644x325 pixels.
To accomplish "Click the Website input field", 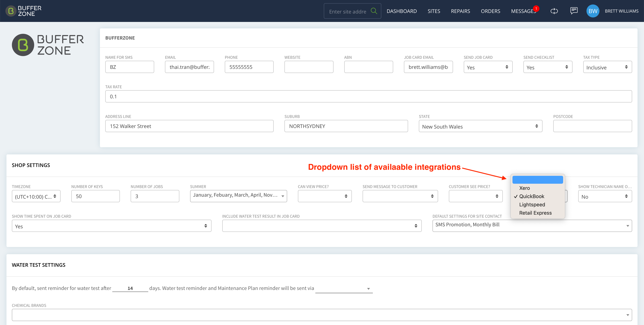I will pyautogui.click(x=309, y=67).
